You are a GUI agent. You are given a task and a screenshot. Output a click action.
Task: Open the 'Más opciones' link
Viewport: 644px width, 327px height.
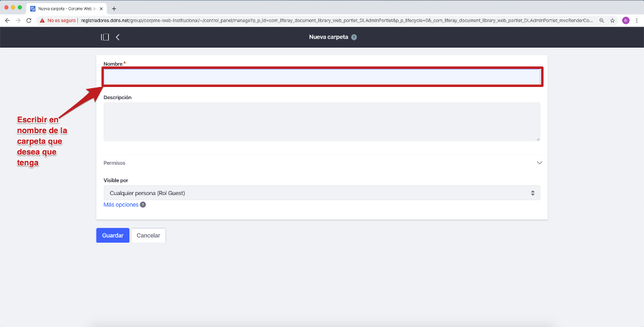[x=121, y=205]
